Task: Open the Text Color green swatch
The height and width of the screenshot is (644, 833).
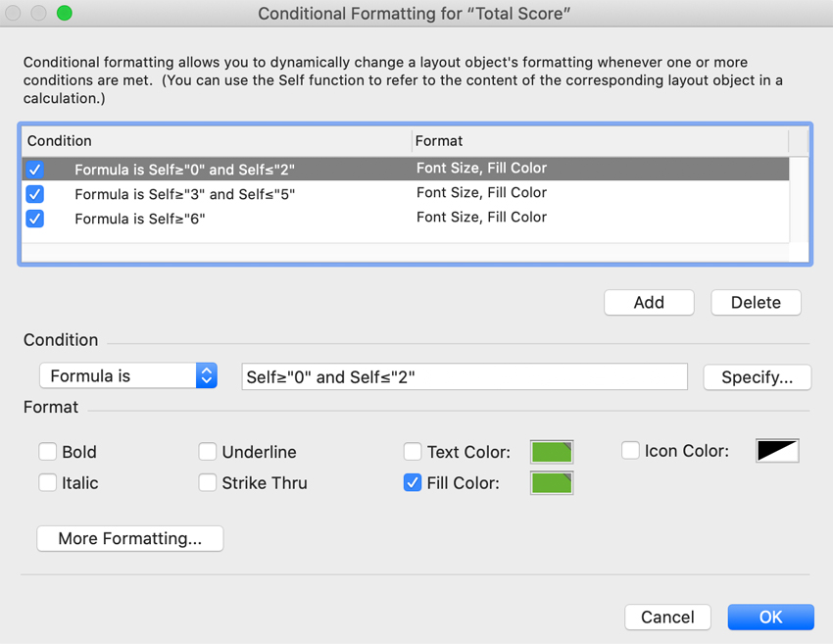Action: coord(551,452)
